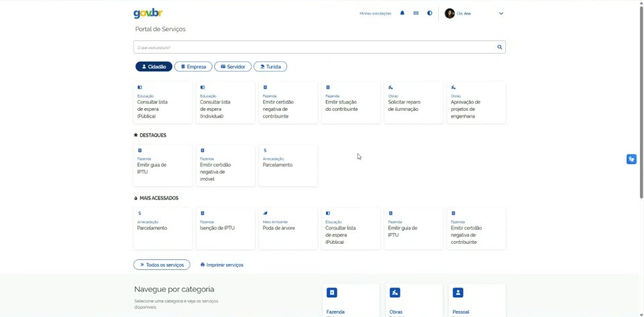Image resolution: width=644 pixels, height=317 pixels.
Task: Open Consultar lista de espera (Individual) card
Action: tap(225, 102)
